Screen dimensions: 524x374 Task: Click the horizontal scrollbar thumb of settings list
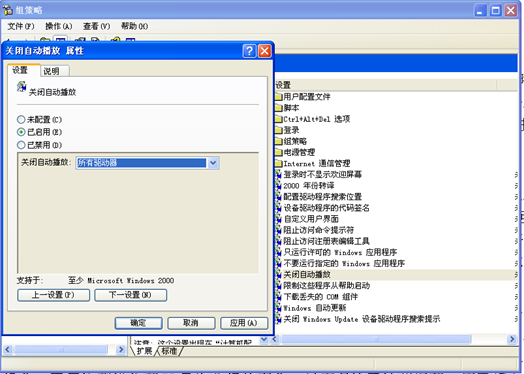point(376,339)
